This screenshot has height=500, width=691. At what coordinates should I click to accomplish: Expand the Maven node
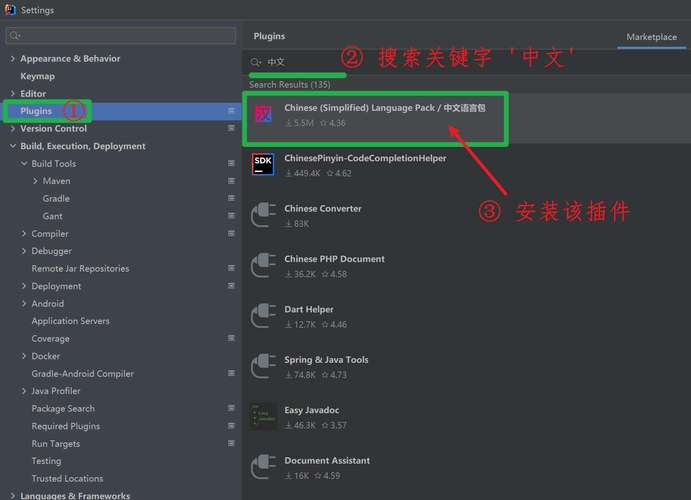coord(35,181)
